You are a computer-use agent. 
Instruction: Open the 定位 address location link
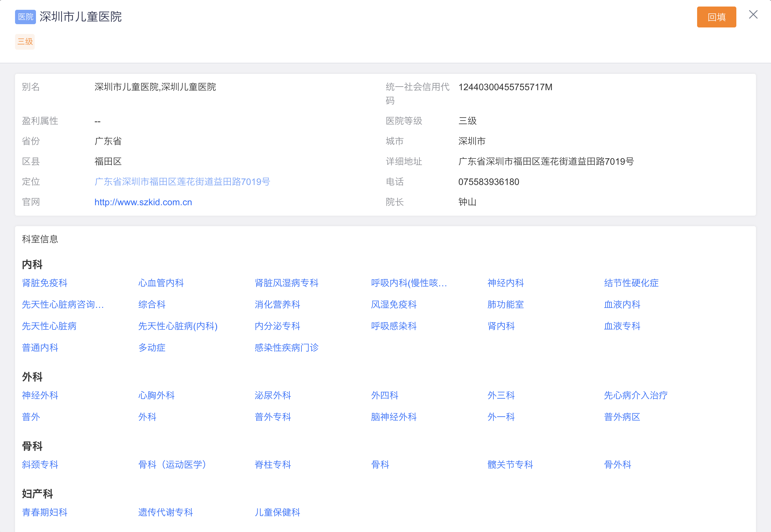click(182, 182)
